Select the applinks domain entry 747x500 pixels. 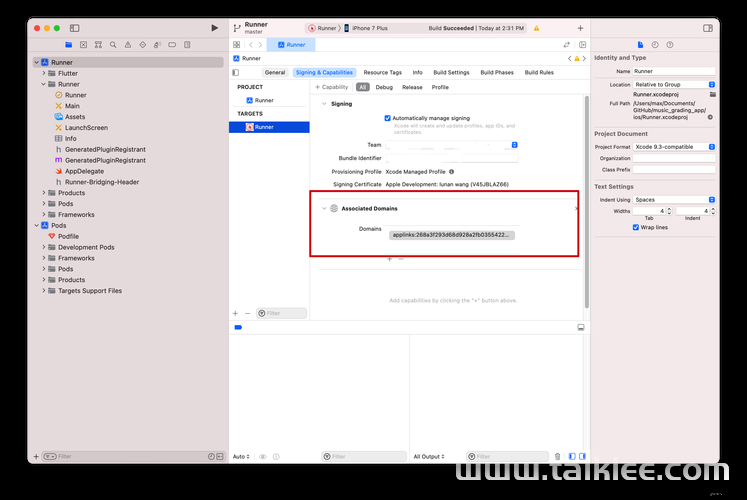[x=452, y=235]
